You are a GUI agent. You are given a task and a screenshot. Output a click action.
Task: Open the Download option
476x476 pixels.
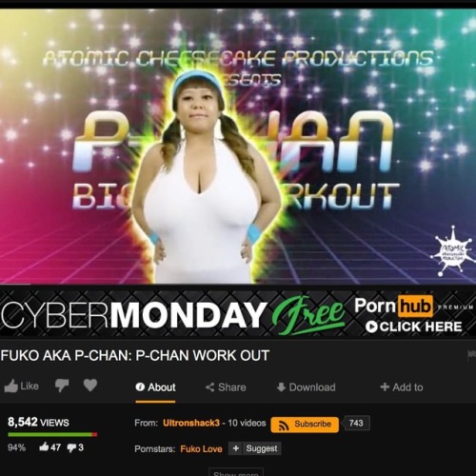[306, 387]
